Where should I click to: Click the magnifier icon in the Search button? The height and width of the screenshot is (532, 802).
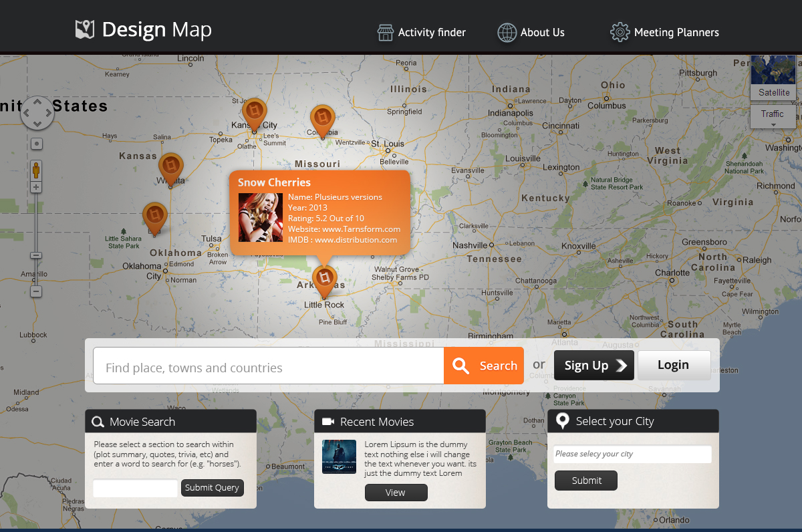pyautogui.click(x=460, y=366)
